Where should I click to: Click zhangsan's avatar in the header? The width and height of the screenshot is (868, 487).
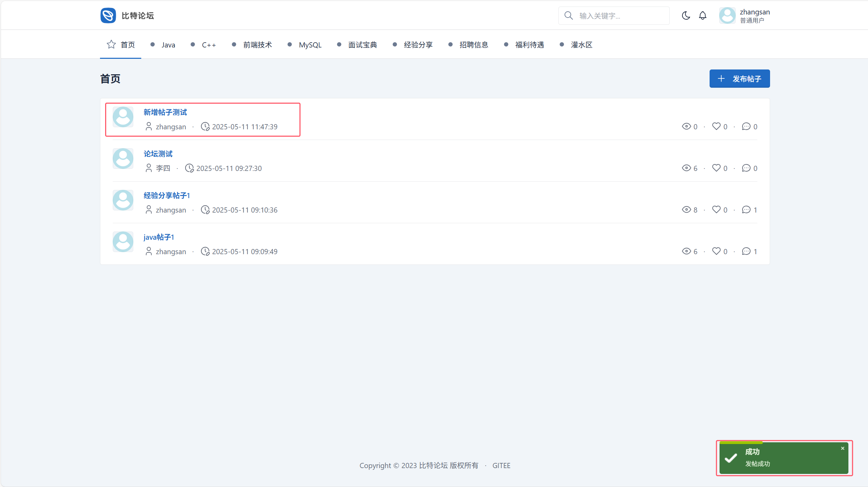coord(727,15)
